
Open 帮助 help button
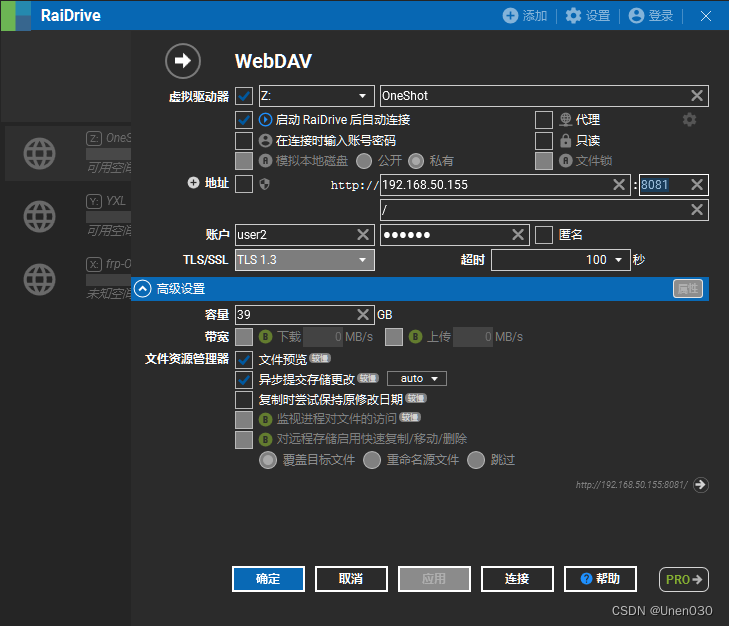pyautogui.click(x=600, y=579)
